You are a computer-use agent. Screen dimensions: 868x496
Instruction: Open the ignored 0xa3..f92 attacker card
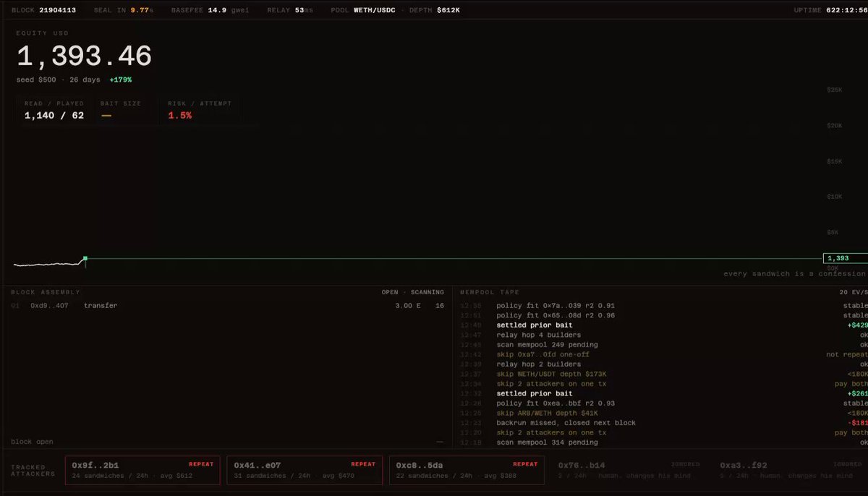pos(790,470)
